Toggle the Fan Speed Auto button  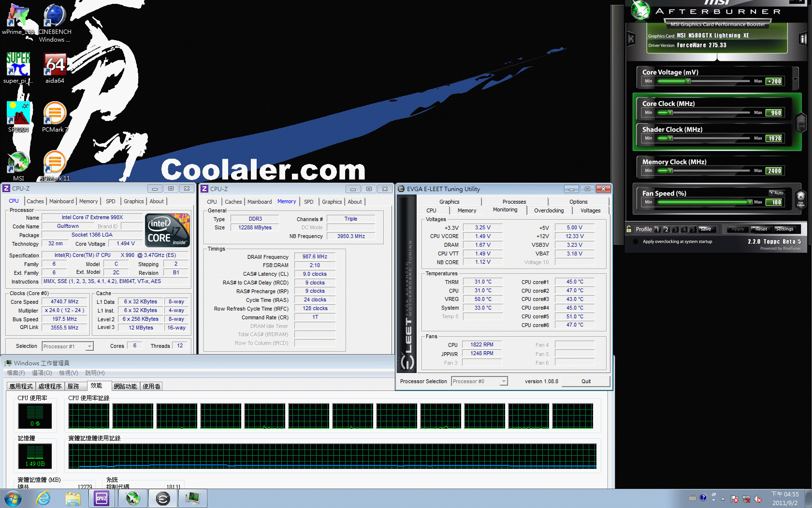coord(777,193)
